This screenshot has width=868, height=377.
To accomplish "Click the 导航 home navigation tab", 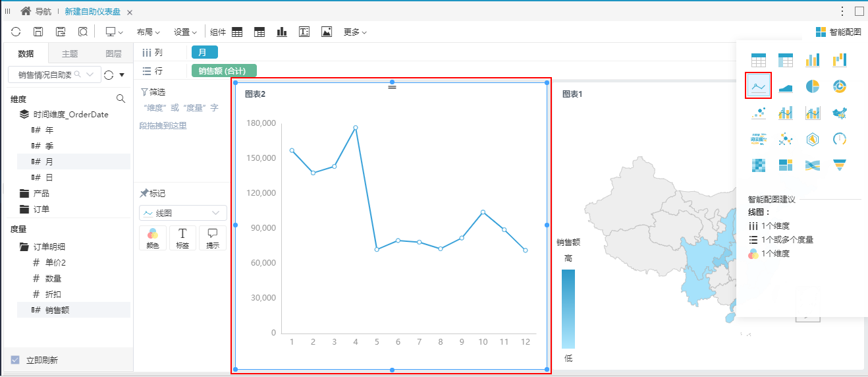I will pyautogui.click(x=37, y=12).
